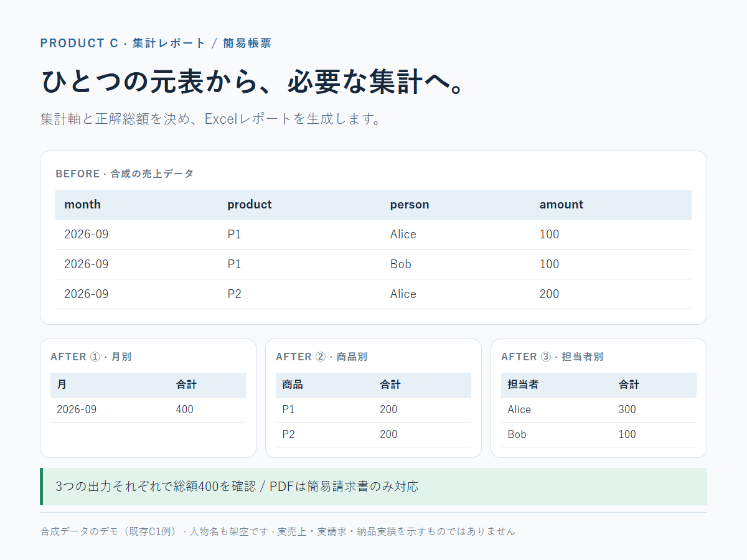Click the '商品' header
Viewport: 747px width, 560px height.
tap(293, 385)
